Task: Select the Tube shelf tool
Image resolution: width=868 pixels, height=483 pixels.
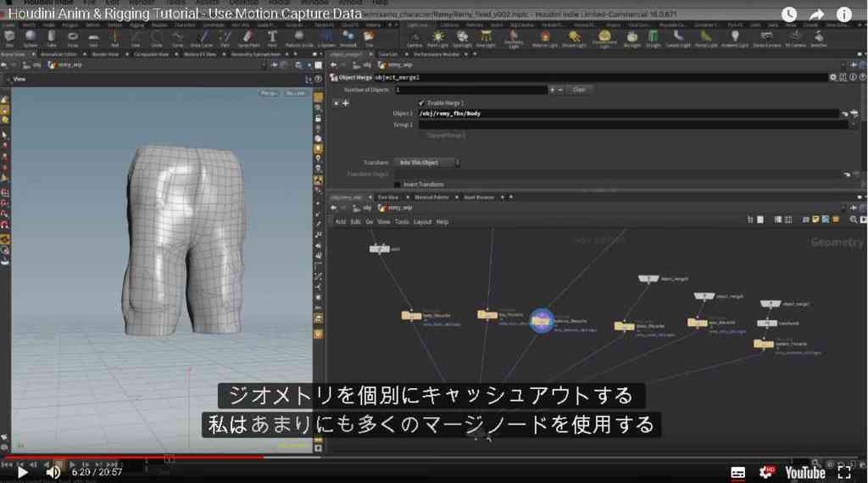Action: click(x=52, y=38)
